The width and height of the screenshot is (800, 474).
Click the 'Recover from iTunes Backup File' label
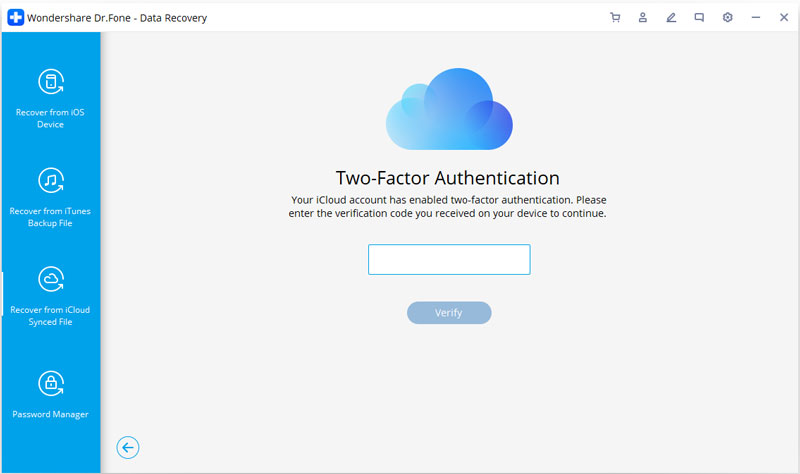(50, 217)
